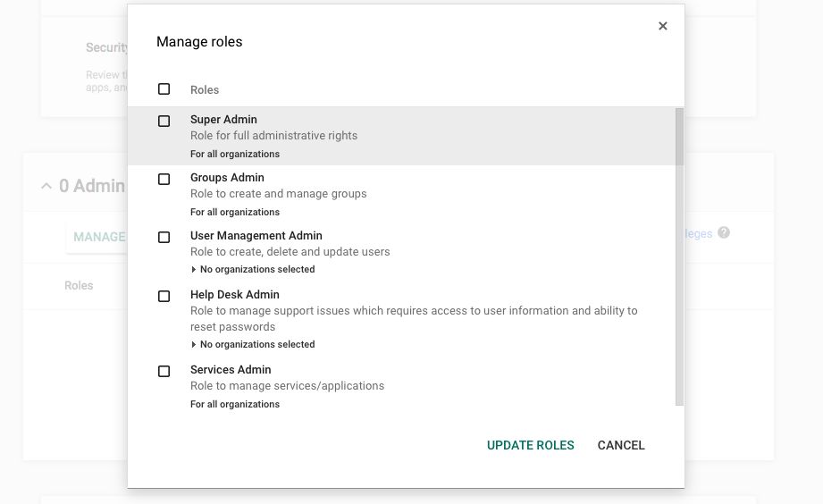Click the privileges link beside help icon
This screenshot has height=504, width=823.
pyautogui.click(x=698, y=234)
